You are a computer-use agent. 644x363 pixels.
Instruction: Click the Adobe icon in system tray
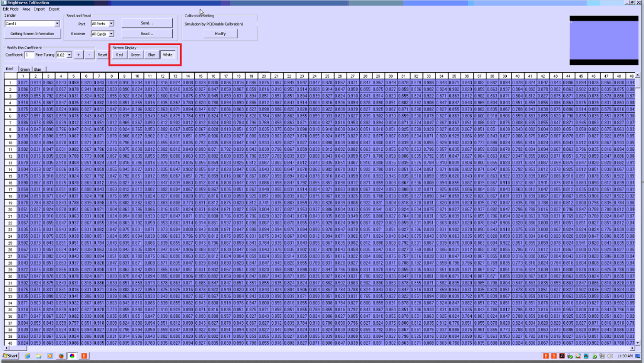point(561,356)
